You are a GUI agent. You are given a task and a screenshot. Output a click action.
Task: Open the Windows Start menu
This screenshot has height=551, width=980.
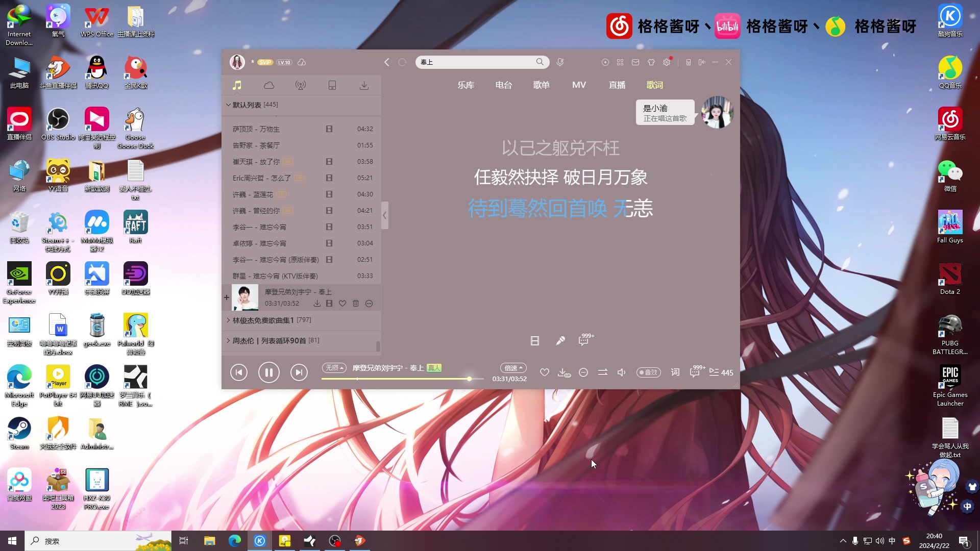coord(12,541)
